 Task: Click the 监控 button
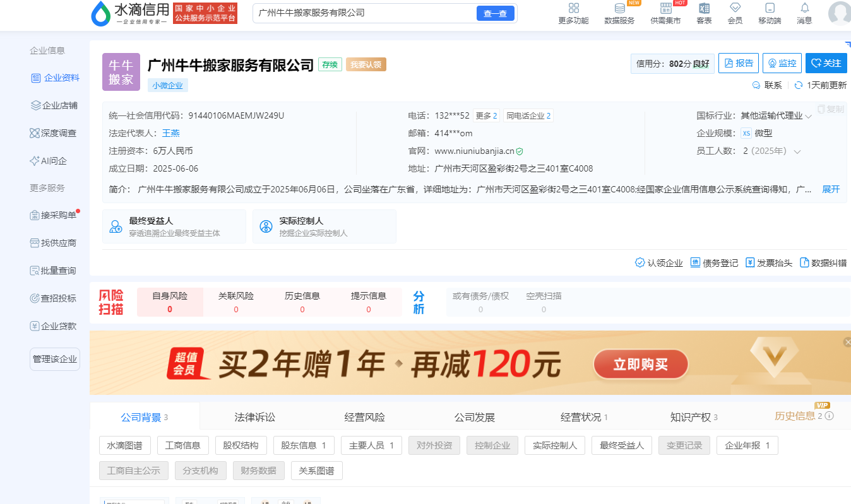[782, 63]
